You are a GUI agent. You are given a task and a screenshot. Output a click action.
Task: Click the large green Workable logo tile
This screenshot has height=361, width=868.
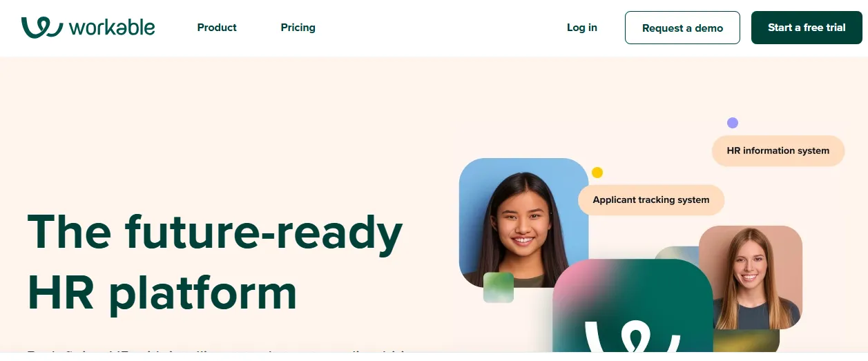click(x=633, y=306)
